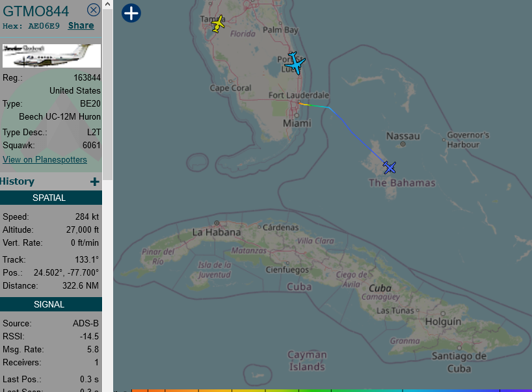
Task: Click the SPATIAL section header
Action: [49, 198]
